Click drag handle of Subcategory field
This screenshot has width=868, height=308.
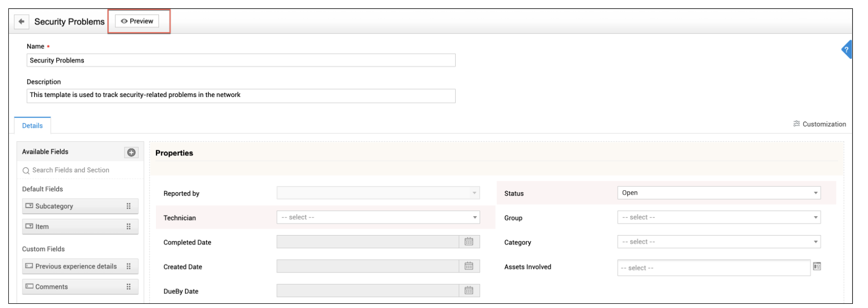point(128,206)
